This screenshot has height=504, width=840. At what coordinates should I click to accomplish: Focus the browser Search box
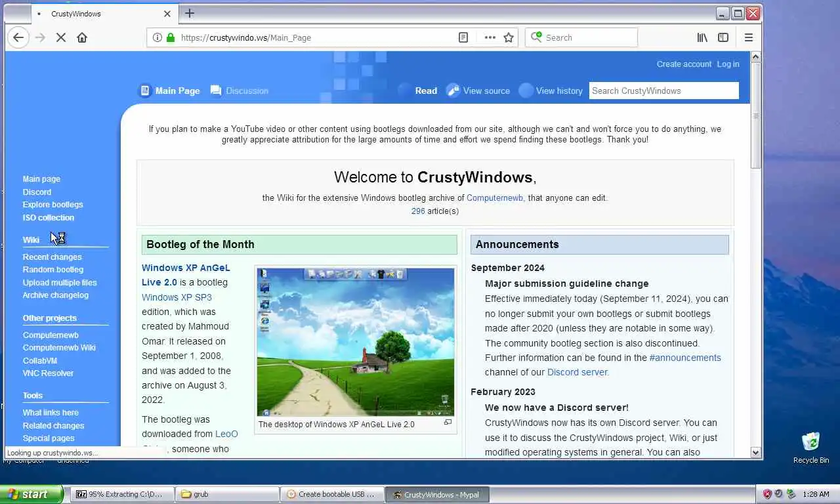pos(581,37)
